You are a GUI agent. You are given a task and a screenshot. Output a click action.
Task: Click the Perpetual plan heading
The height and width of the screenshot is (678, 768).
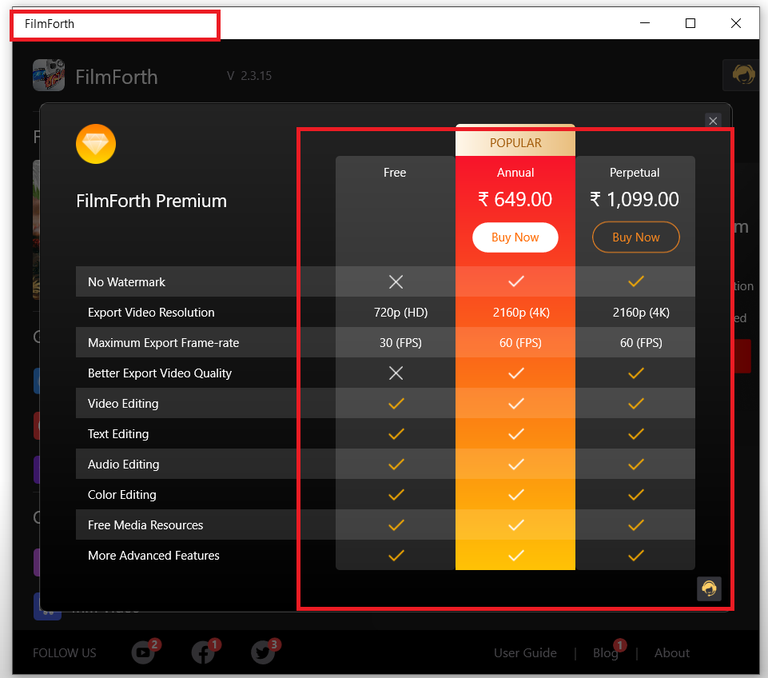635,172
